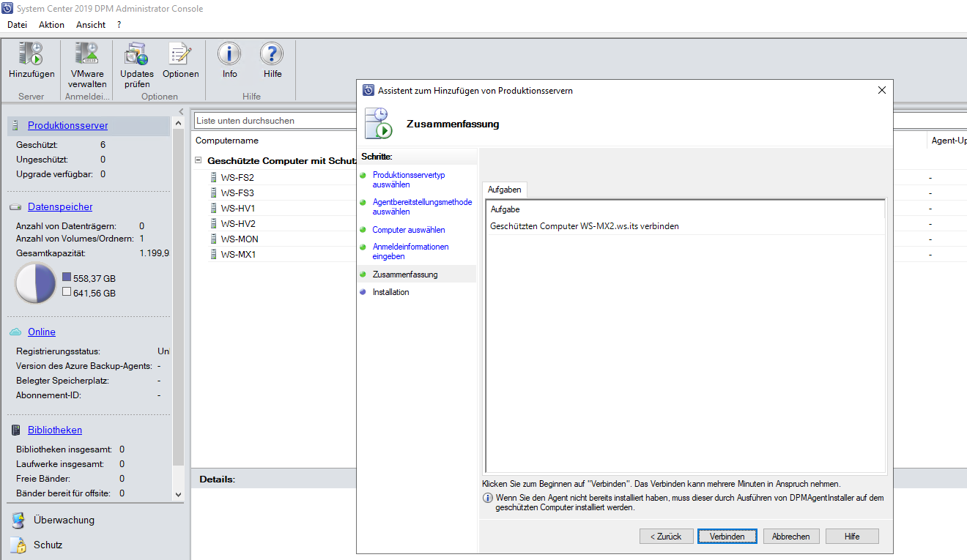Open the Aktion menu
Viewport: 967px width, 560px height.
(x=52, y=25)
